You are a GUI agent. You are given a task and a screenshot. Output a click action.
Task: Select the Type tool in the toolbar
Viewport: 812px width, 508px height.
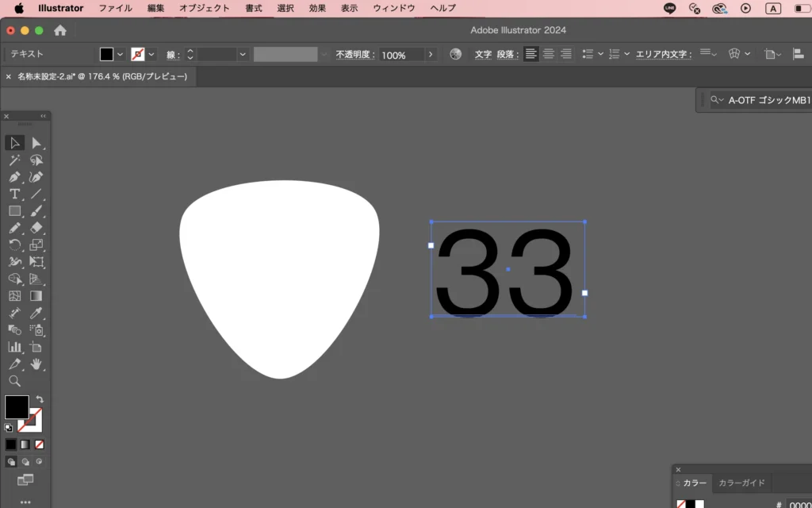(14, 194)
